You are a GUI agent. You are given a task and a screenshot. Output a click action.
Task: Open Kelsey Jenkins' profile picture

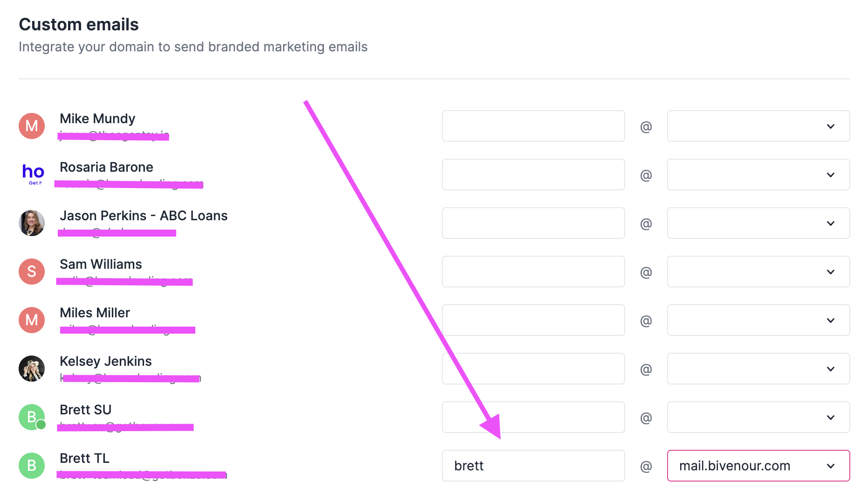click(x=31, y=369)
